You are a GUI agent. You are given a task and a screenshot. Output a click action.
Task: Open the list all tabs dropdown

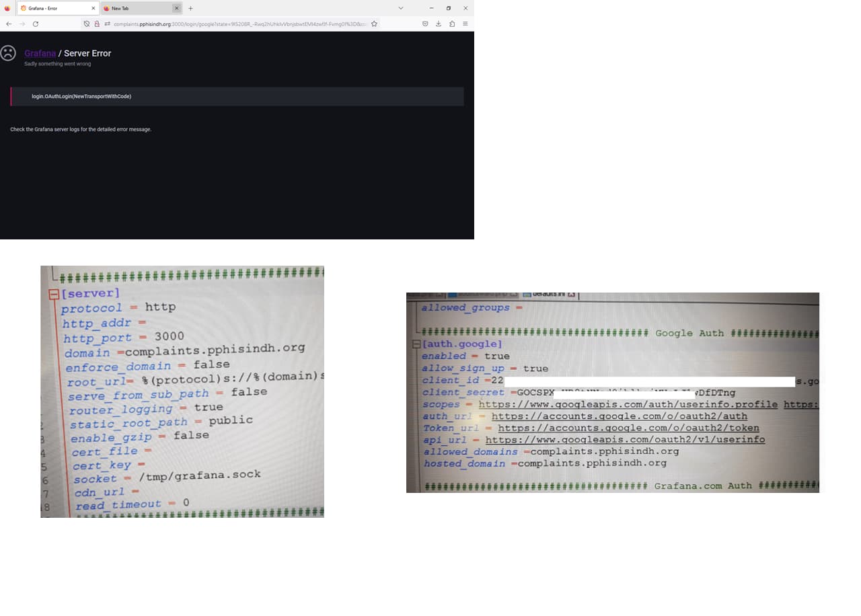[401, 8]
